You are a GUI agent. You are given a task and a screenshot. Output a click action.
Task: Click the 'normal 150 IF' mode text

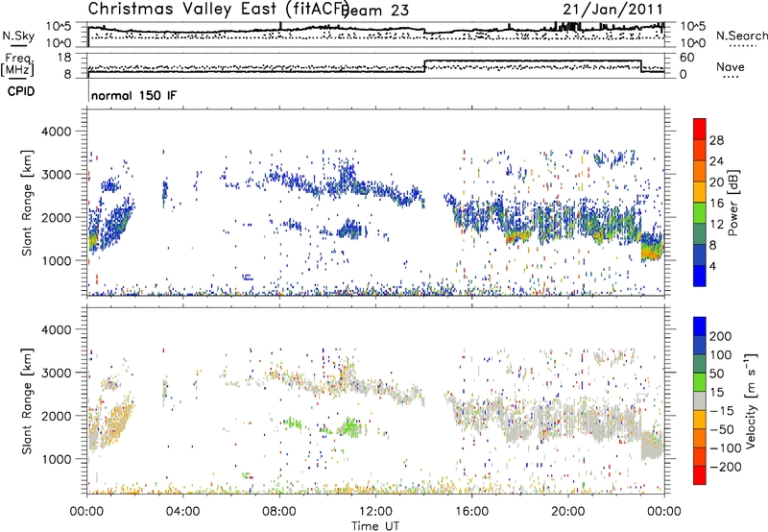pyautogui.click(x=133, y=95)
